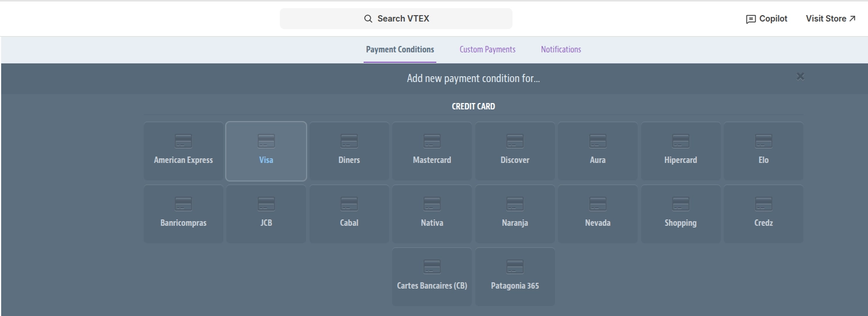
Task: Go to the Notifications tab
Action: 561,49
